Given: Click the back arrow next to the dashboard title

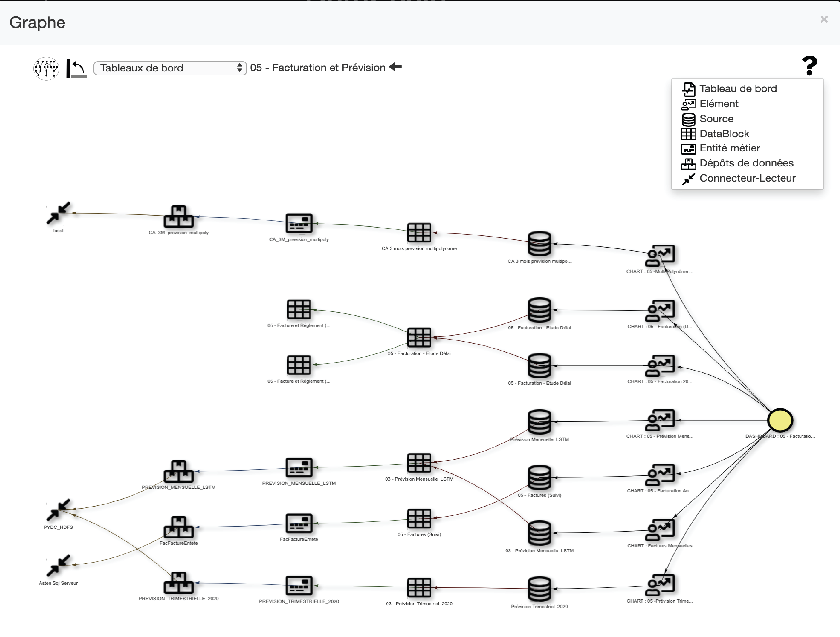Looking at the screenshot, I should tap(395, 67).
